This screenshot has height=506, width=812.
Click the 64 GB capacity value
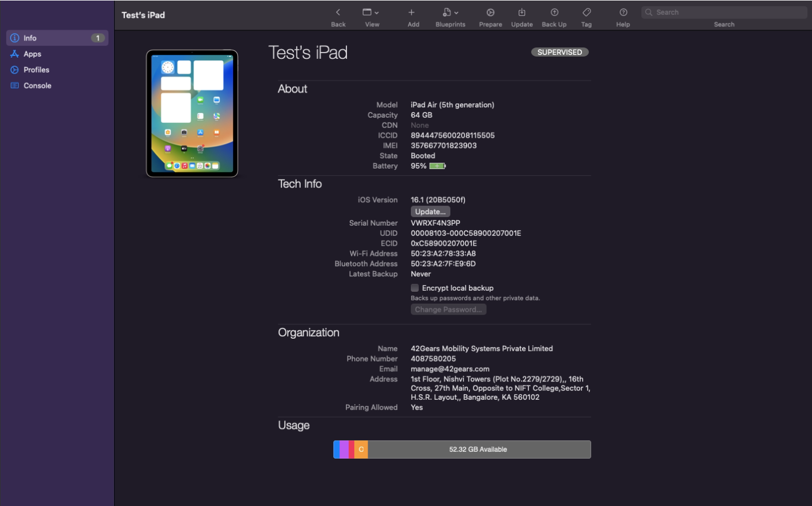pos(422,115)
